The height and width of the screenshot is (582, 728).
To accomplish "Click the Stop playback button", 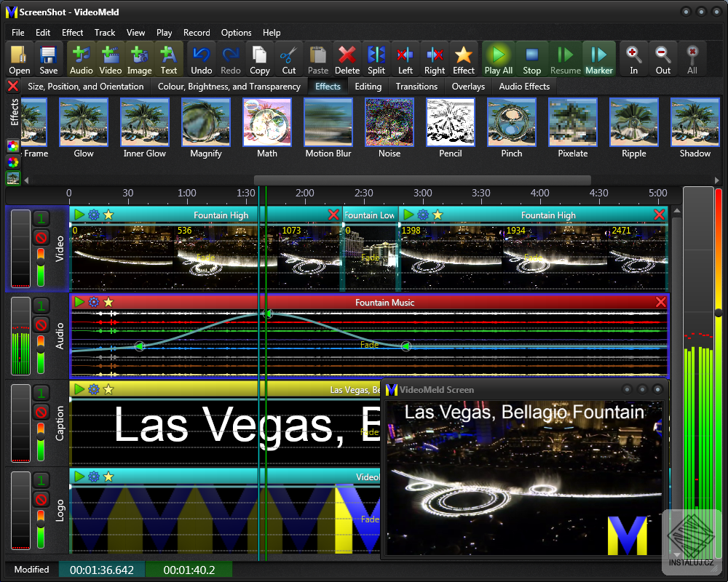I will [531, 59].
